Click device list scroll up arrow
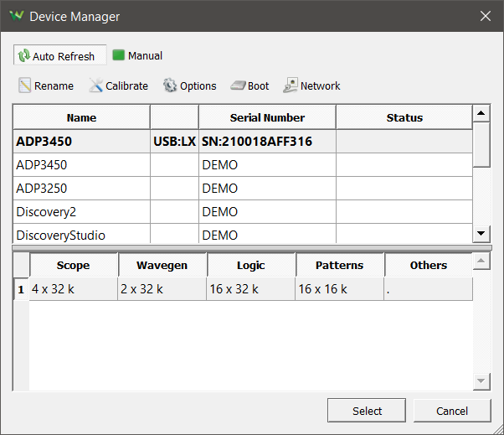The image size is (504, 435). tap(481, 113)
